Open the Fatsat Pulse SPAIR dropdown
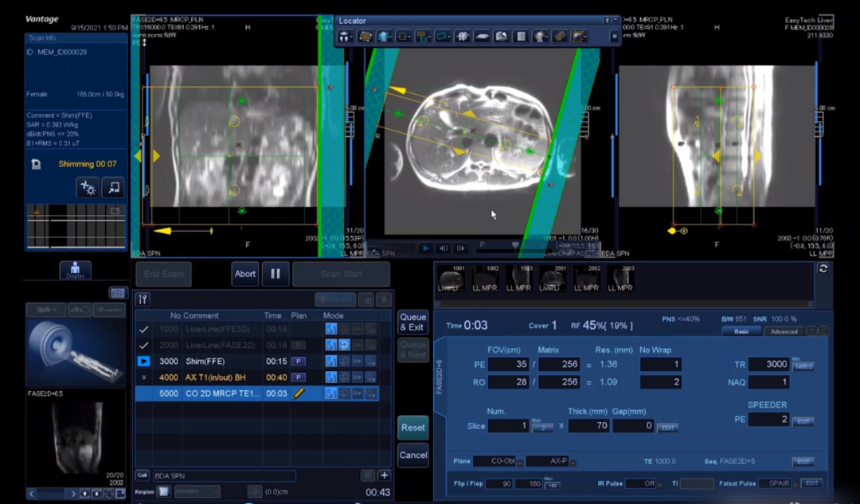 (795, 485)
